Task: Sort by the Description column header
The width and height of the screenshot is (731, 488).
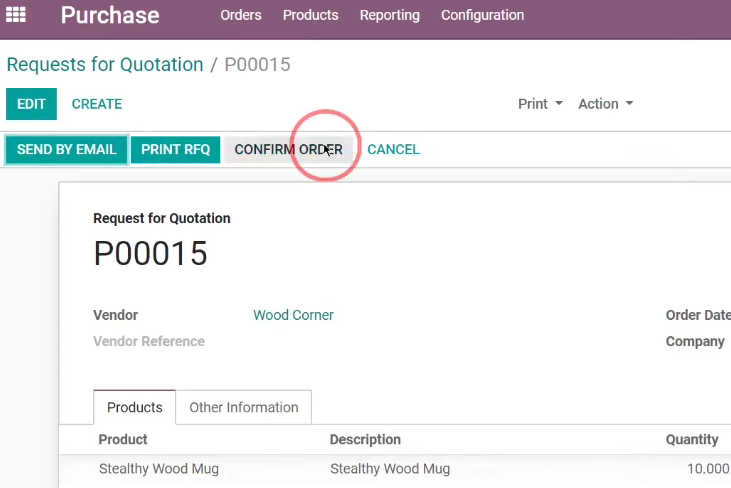Action: [365, 440]
